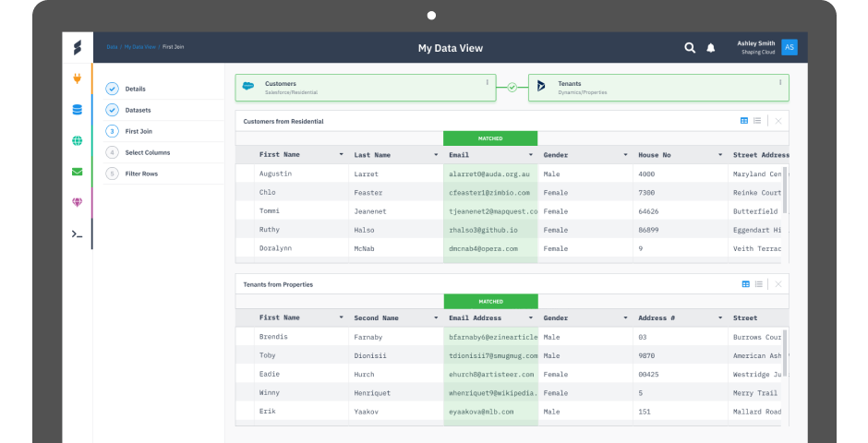Switch Tenants panel to list view
Viewport: 868px width, 443px height.
click(759, 284)
